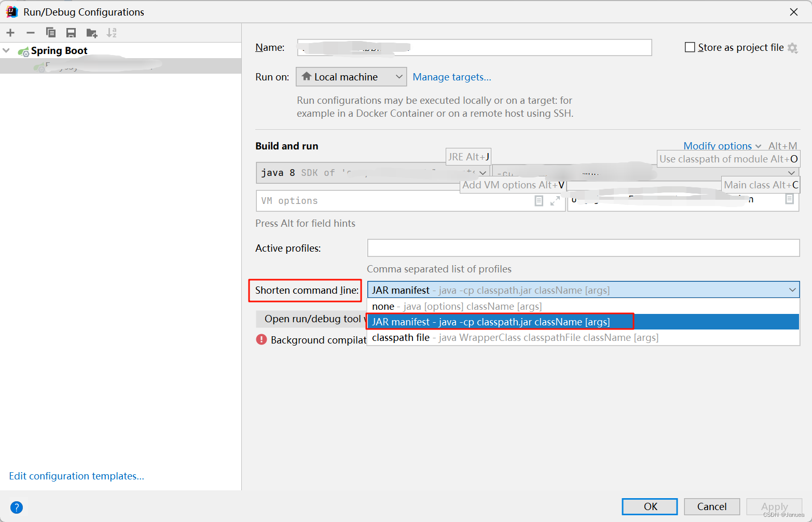
Task: Open the Edit configuration templates link
Action: point(76,476)
